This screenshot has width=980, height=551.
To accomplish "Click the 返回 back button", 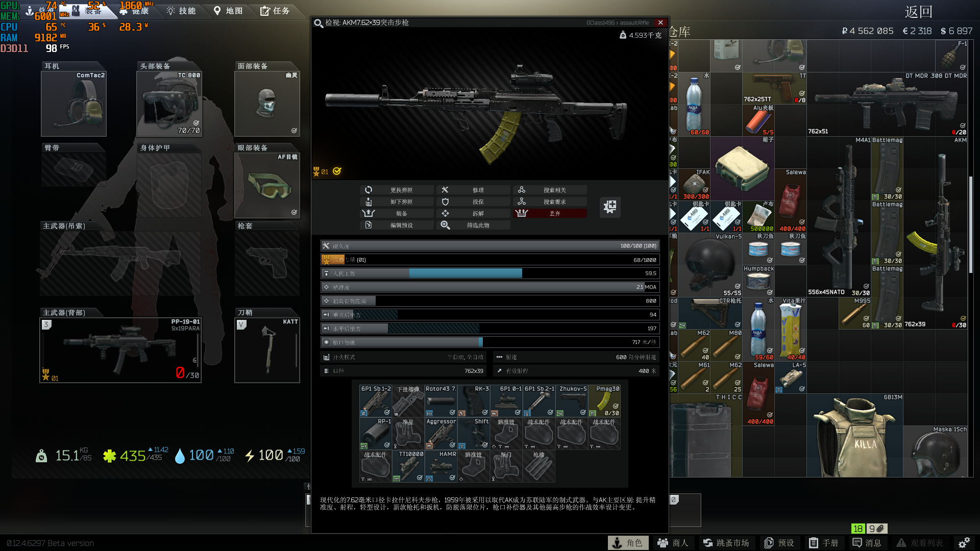I will tap(919, 12).
